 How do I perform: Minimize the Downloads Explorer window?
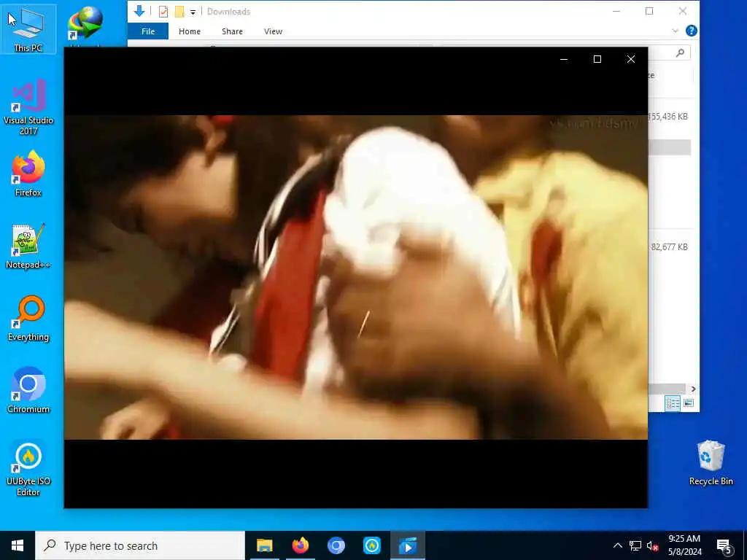click(616, 11)
